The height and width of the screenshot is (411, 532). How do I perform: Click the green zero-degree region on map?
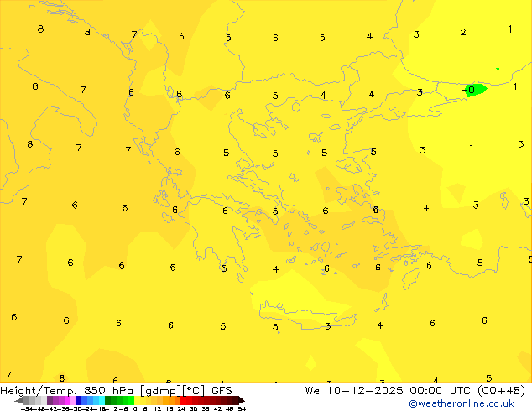477,90
